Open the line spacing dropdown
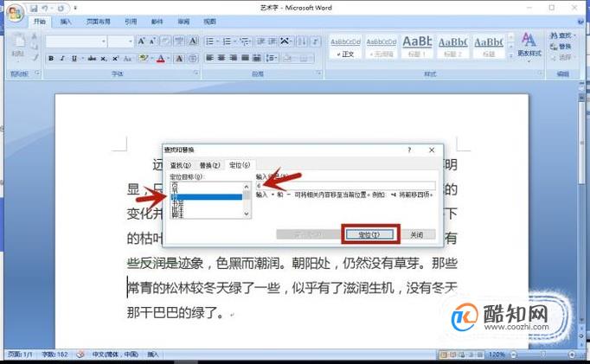 point(271,58)
